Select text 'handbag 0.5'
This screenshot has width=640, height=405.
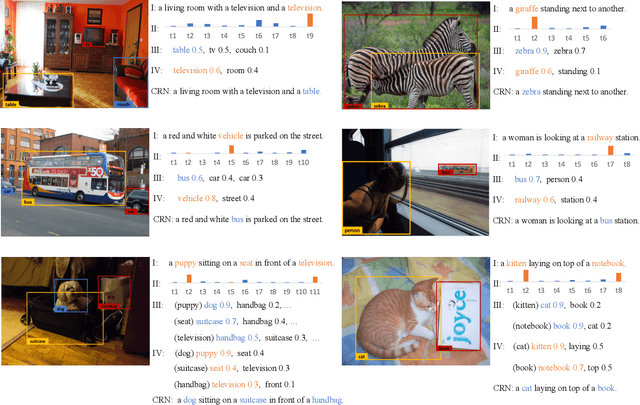click(x=237, y=338)
